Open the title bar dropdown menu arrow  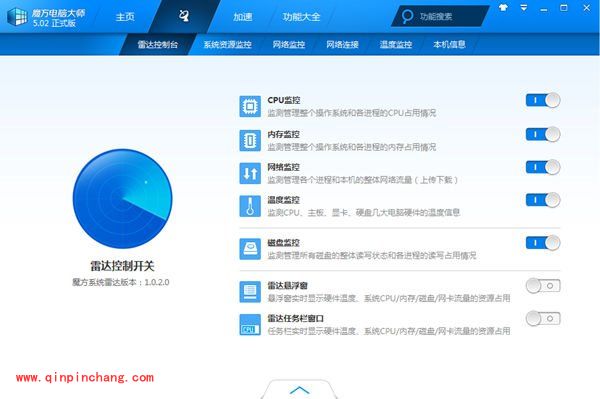coord(524,7)
